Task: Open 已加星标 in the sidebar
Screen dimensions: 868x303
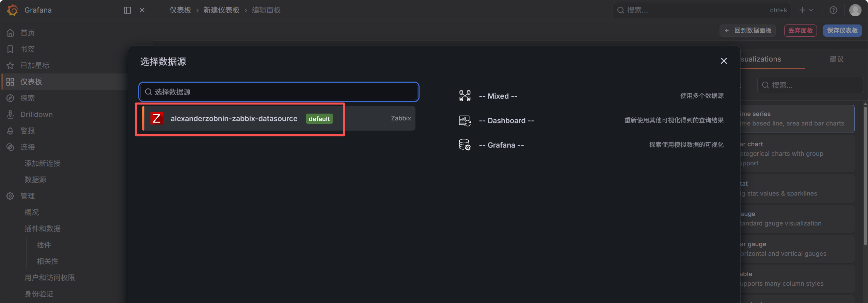Action: click(x=35, y=65)
